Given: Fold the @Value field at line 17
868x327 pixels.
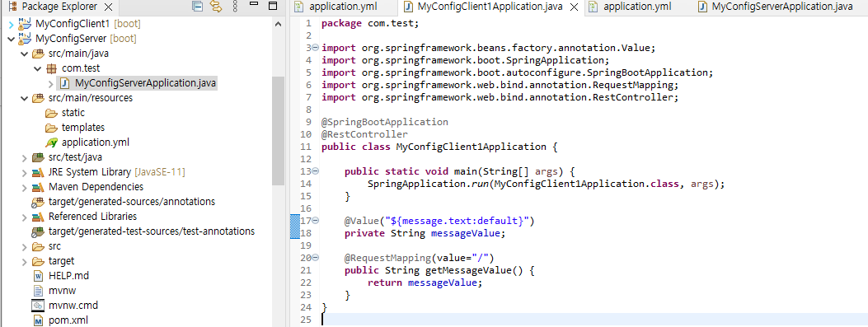Looking at the screenshot, I should tap(316, 221).
